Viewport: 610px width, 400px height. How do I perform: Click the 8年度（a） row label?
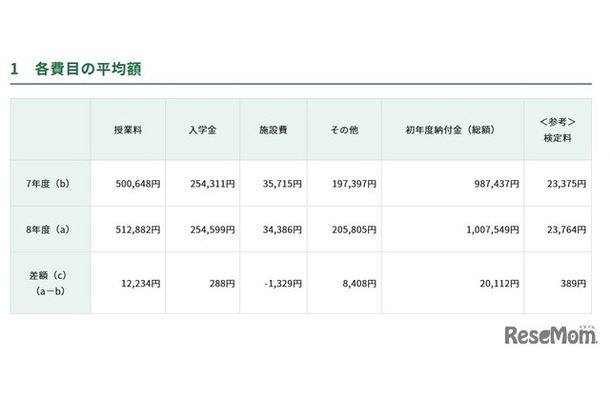click(x=50, y=230)
